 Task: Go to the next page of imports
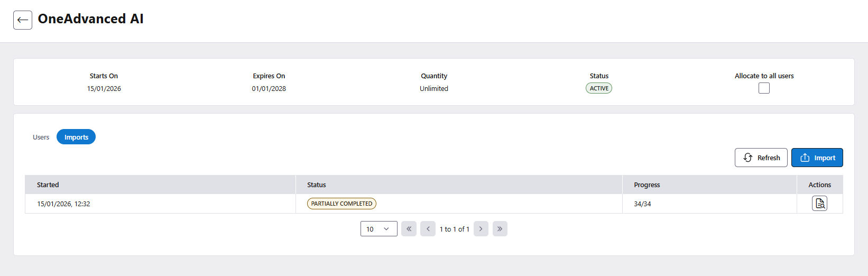(x=481, y=229)
